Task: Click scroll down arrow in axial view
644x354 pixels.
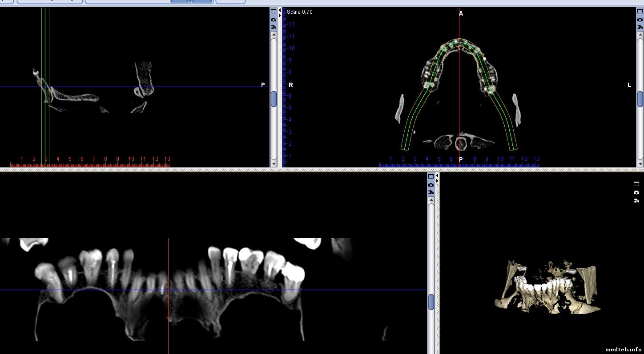Action: pyautogui.click(x=640, y=164)
